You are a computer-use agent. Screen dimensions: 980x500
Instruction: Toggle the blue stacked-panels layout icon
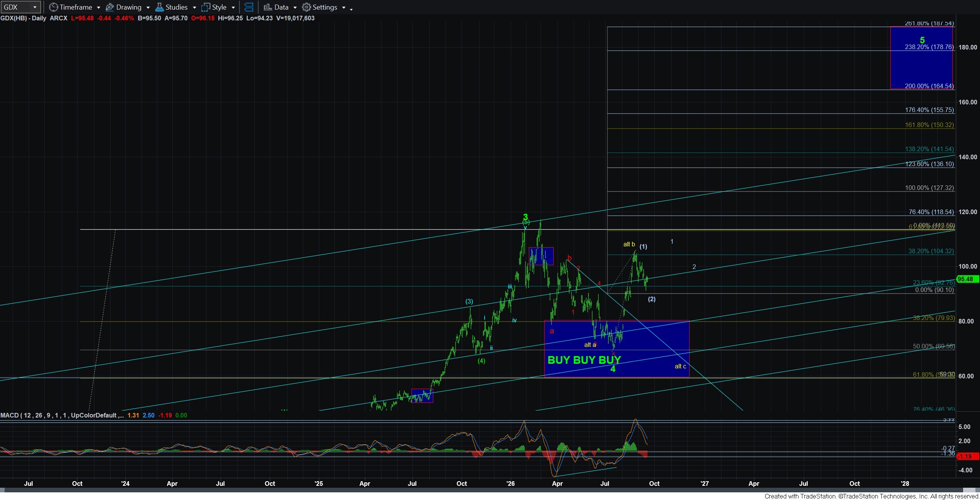coord(249,7)
